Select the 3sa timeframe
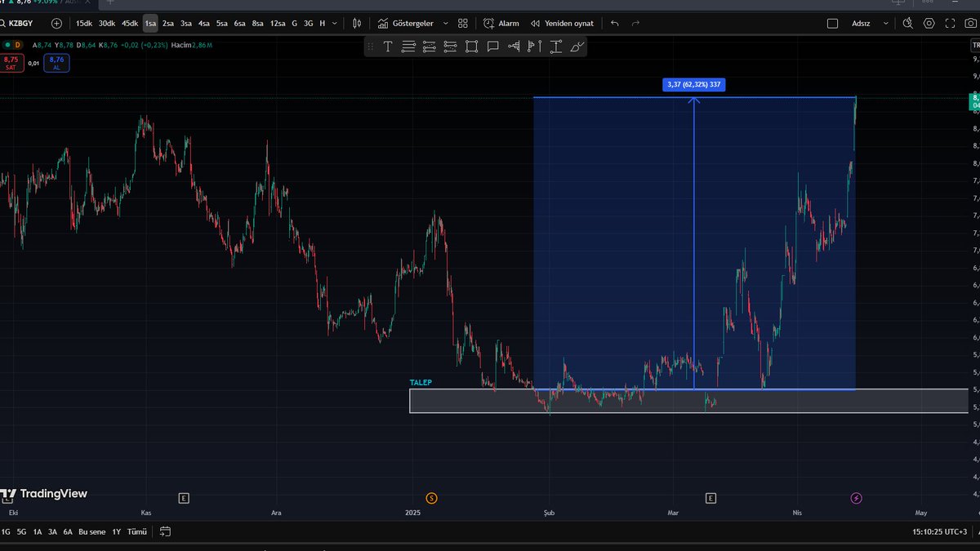This screenshot has width=980, height=551. pos(186,24)
